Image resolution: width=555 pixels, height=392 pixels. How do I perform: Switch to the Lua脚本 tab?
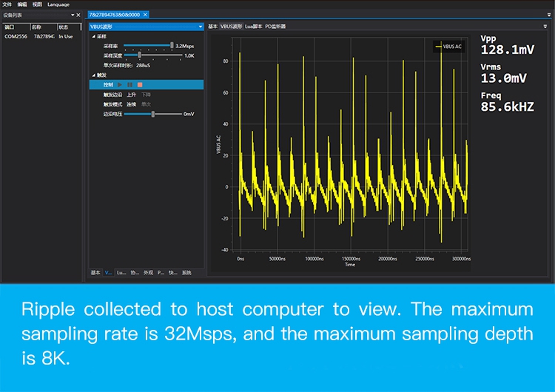(253, 26)
